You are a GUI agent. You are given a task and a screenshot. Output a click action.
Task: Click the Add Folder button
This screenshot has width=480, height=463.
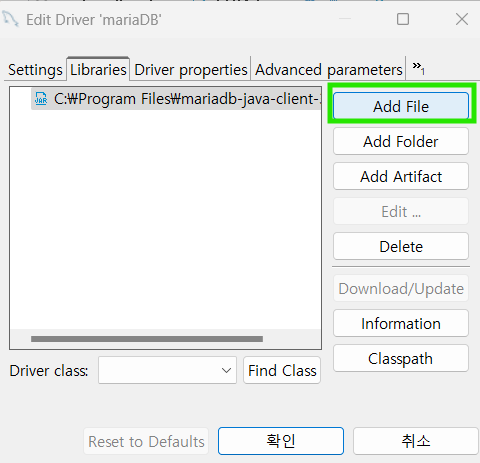click(x=401, y=141)
